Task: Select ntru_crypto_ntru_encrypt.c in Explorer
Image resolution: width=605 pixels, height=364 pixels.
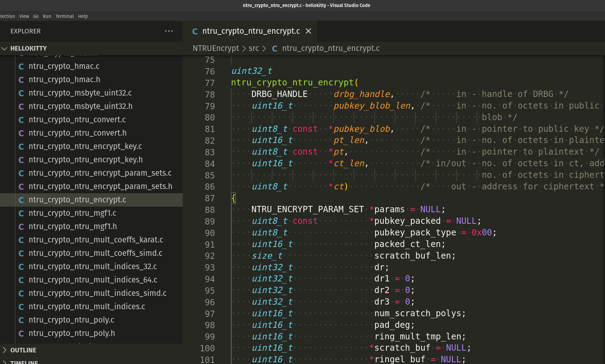Action: pos(91,200)
